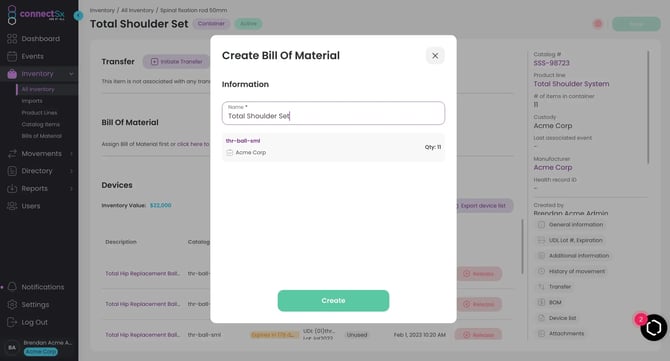
Task: Go to Product Lines submenu item
Action: click(39, 113)
